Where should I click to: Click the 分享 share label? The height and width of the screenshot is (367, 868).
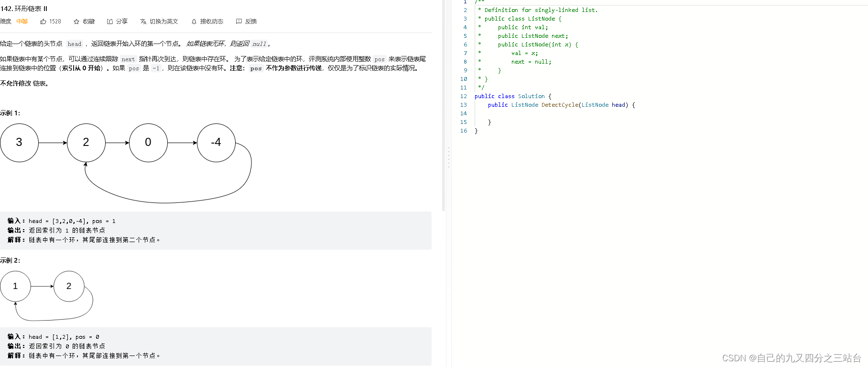[122, 22]
